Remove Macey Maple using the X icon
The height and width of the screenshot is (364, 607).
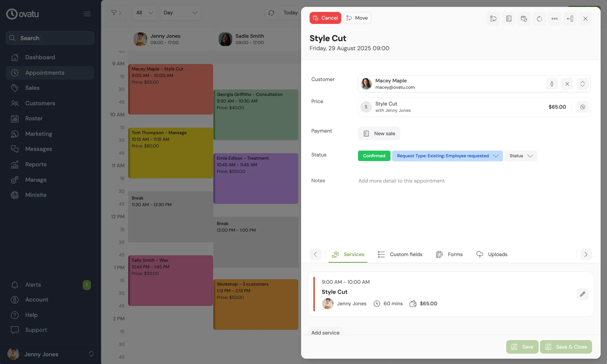point(567,84)
